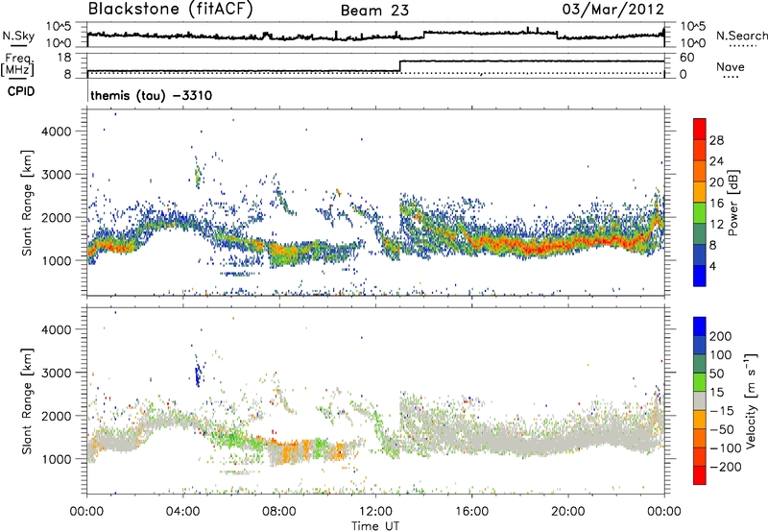This screenshot has height=532, width=768.
Task: Click the red segment above 28 on Power colorbar
Action: coord(700,129)
